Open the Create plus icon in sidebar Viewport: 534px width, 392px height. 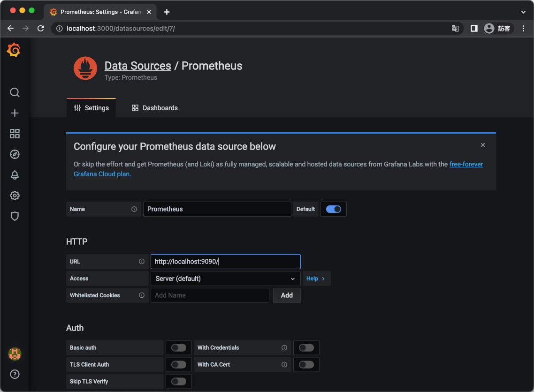coord(15,113)
